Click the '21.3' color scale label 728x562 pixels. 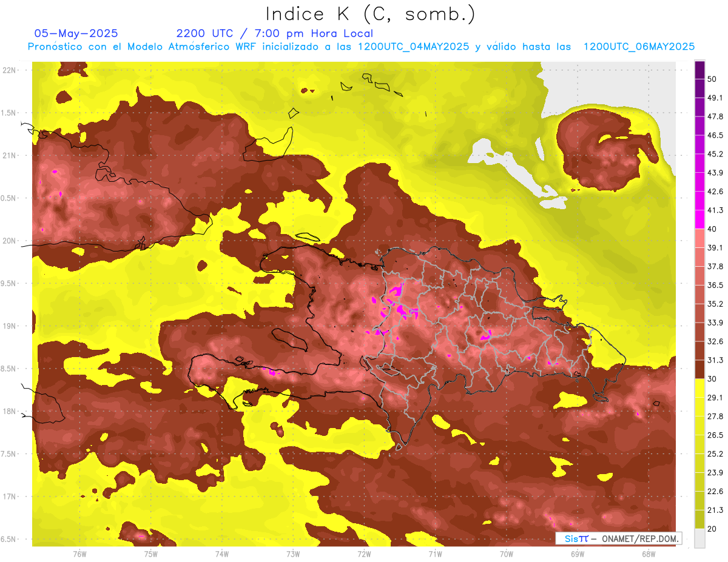[x=715, y=510]
